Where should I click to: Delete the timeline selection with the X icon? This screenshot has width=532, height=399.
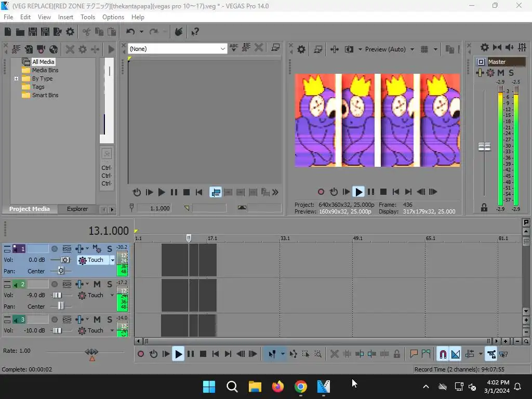point(334,354)
